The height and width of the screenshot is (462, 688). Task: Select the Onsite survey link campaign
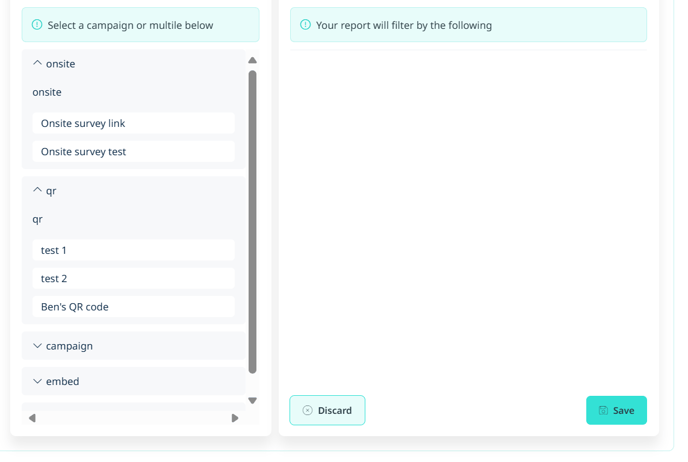[x=133, y=123]
